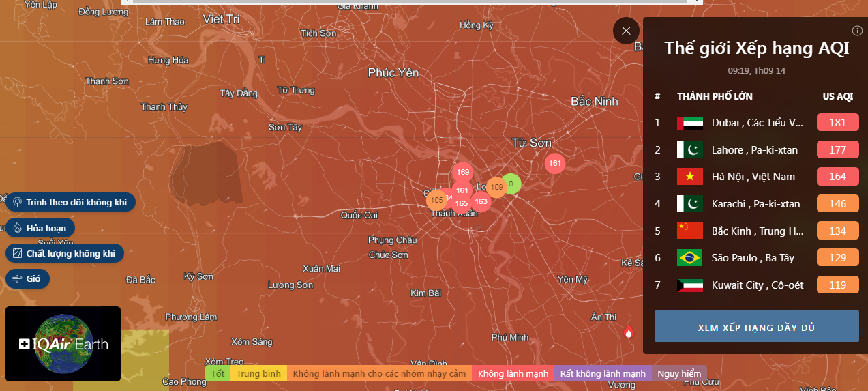868x391 pixels.
Task: Select the orange 105 AQI station marker
Action: pyautogui.click(x=436, y=200)
